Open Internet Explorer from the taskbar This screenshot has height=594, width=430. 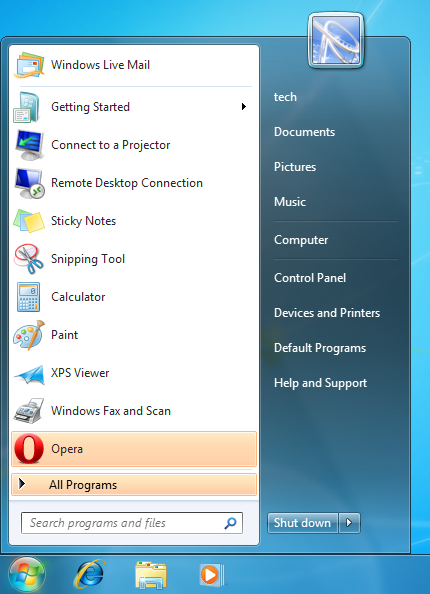pyautogui.click(x=89, y=575)
